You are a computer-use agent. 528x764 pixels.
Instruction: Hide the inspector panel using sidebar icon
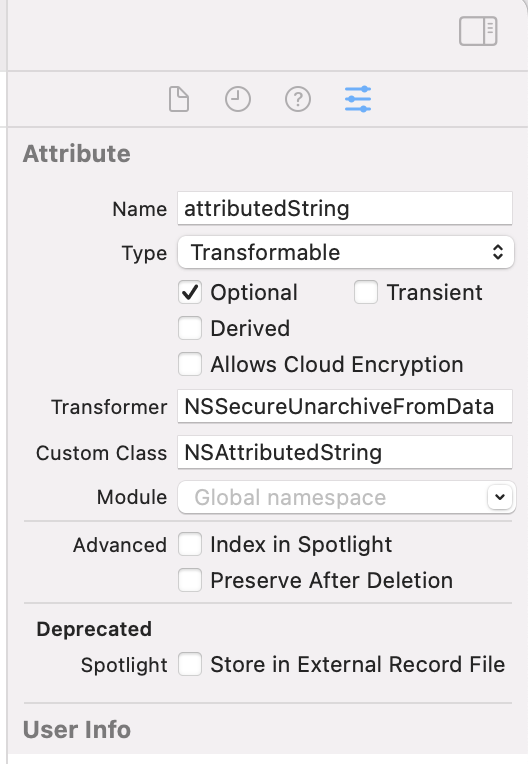(x=478, y=31)
